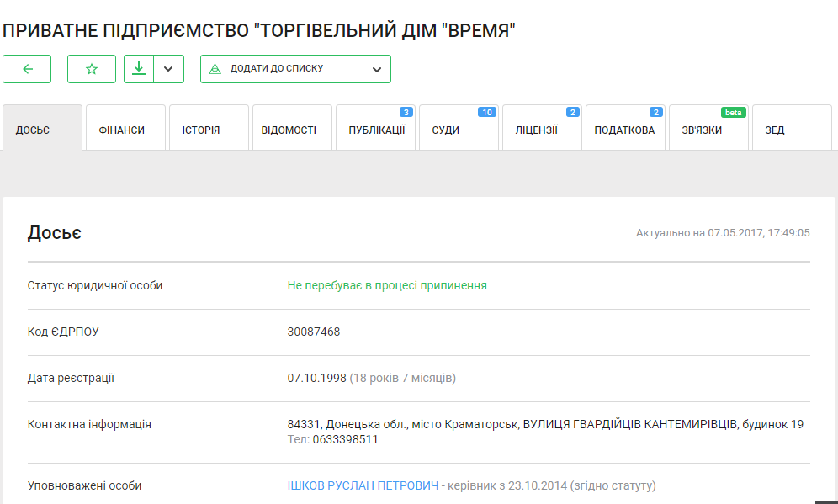
Task: Open the Історія tab
Action: point(209,130)
